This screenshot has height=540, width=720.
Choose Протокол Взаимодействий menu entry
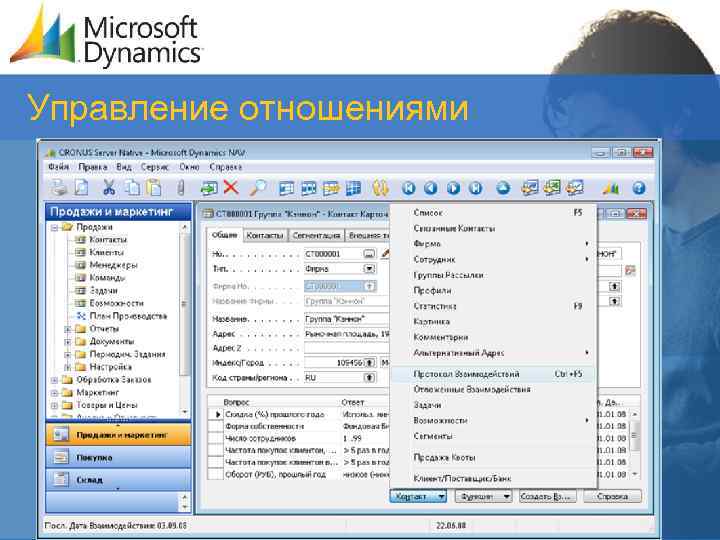coord(493,374)
